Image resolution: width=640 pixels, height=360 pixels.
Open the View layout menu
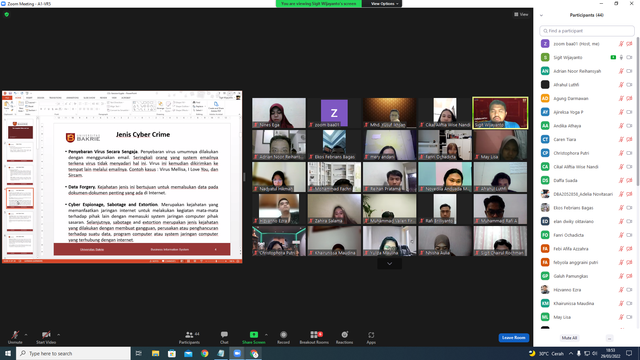pos(521,14)
